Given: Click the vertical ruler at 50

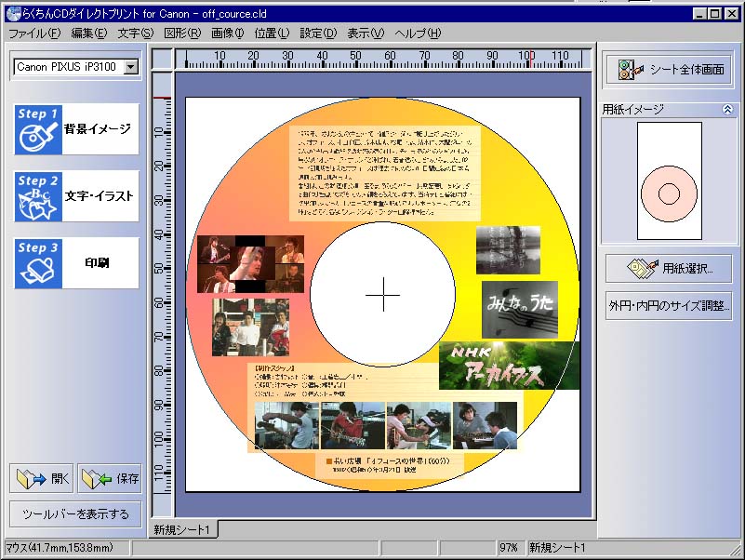Looking at the screenshot, I should pyautogui.click(x=162, y=268).
